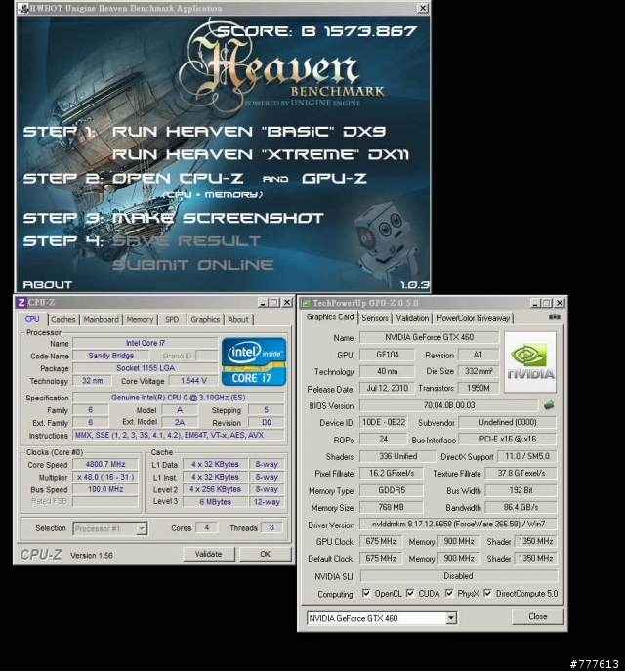Click the Validate button in CPU-Z
The height and width of the screenshot is (672, 625).
[x=209, y=554]
